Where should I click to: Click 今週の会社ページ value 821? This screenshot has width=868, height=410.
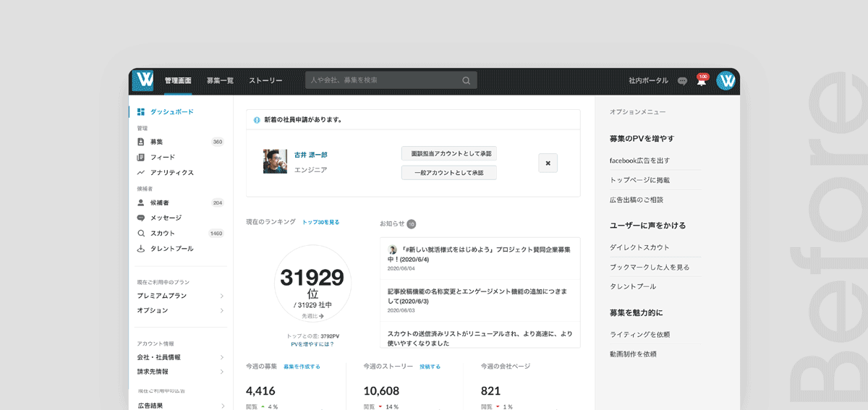pos(490,390)
